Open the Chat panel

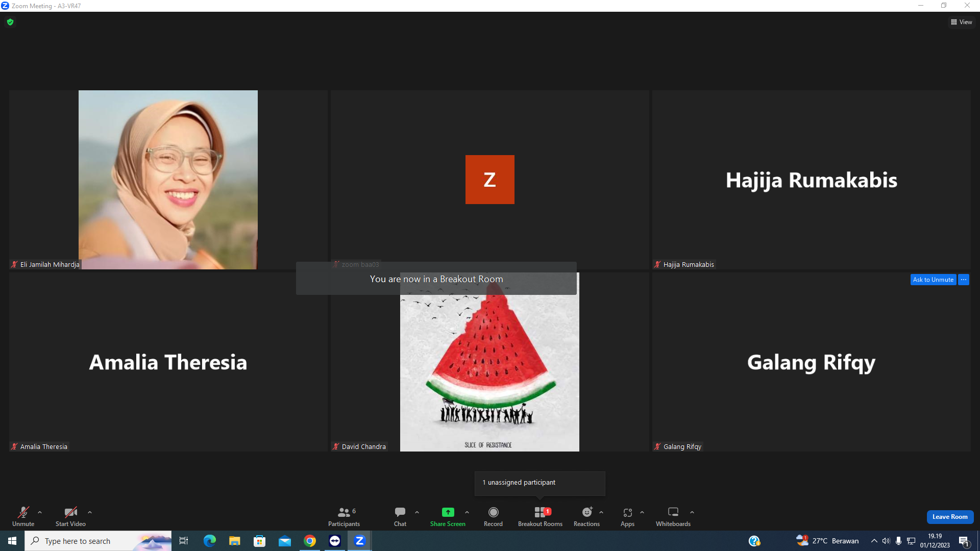pyautogui.click(x=400, y=516)
